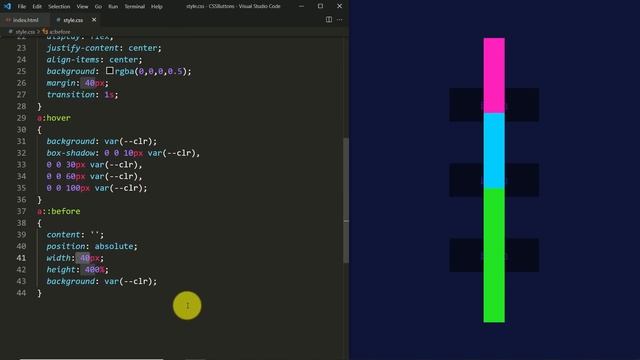The image size is (640, 360).
Task: Click the transition 1s value on line 27
Action: pyautogui.click(x=109, y=95)
